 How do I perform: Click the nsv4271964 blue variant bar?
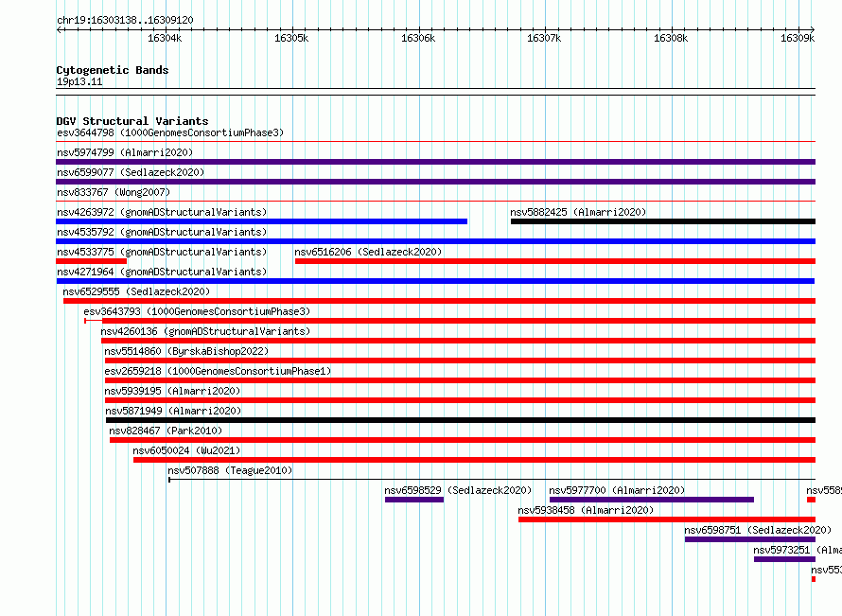click(435, 281)
